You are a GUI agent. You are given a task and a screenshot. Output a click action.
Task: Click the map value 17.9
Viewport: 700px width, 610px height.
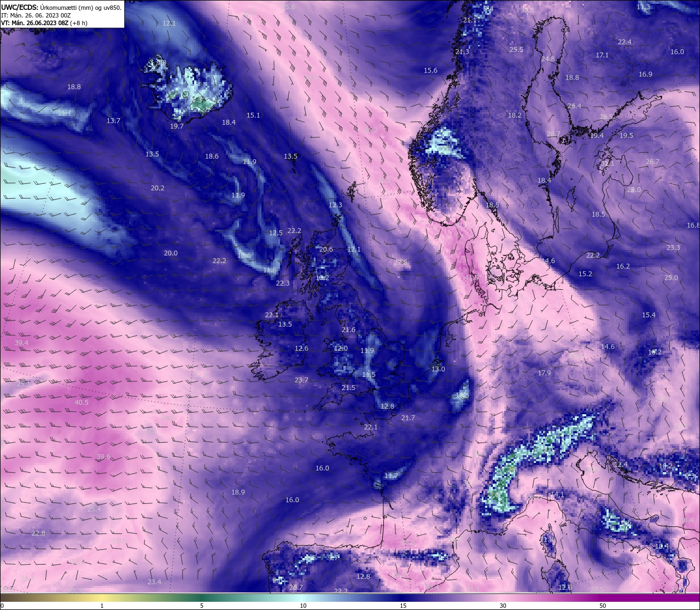(x=544, y=373)
